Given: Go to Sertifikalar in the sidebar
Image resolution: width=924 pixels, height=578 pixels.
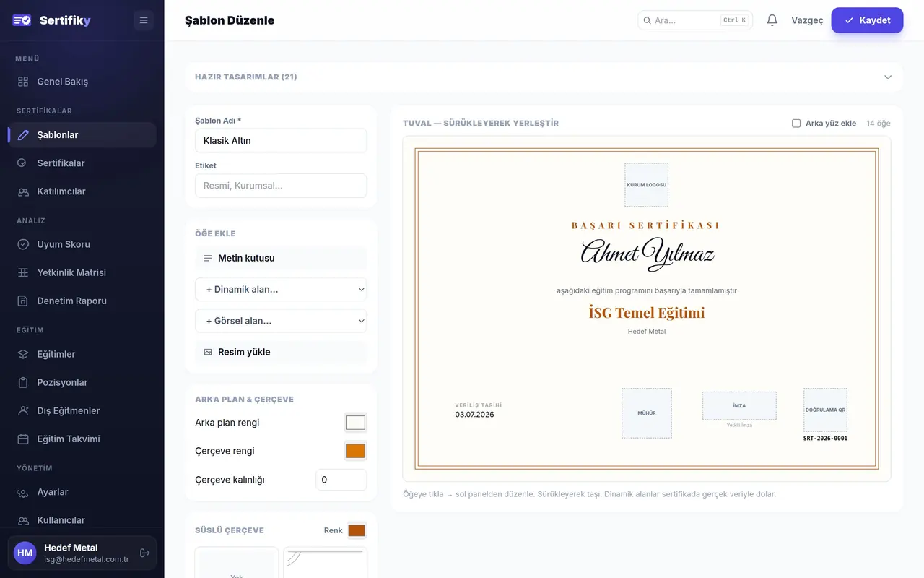Looking at the screenshot, I should click(x=82, y=163).
